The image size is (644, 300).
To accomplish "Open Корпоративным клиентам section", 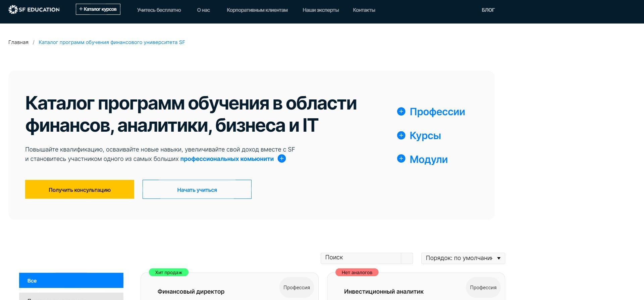I will [257, 10].
